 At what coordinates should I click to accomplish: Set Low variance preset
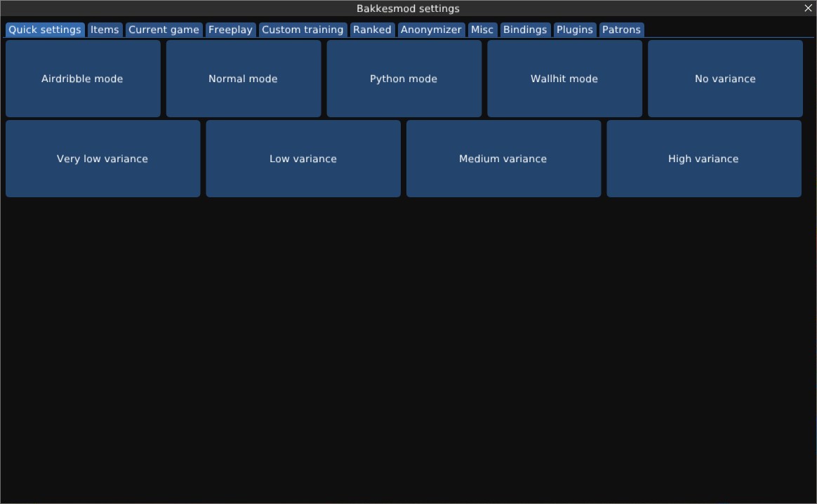tap(303, 159)
